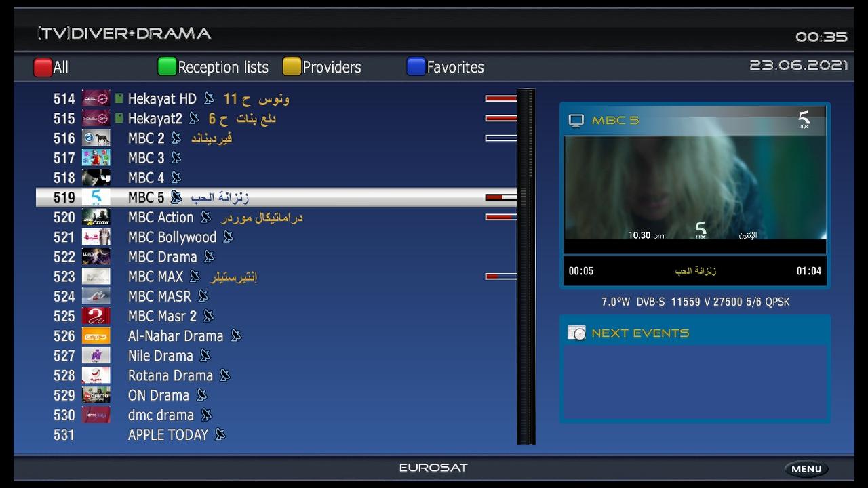Click the MBC Drama channel logo
868x488 pixels.
(x=96, y=257)
